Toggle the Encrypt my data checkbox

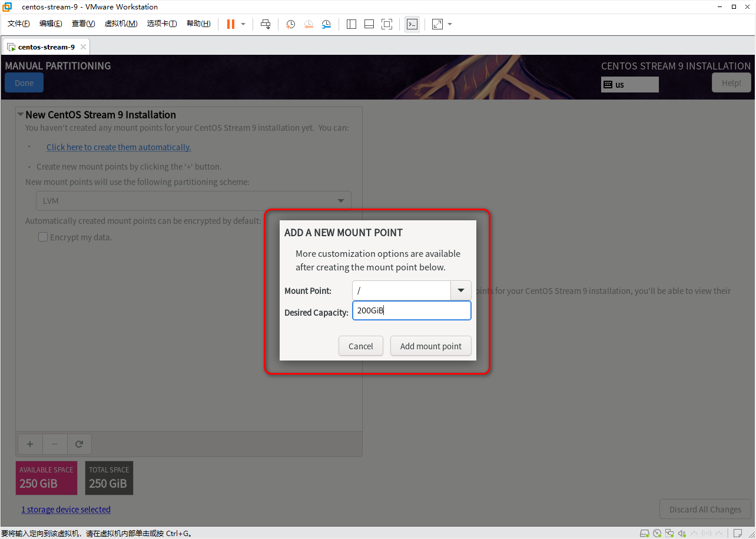43,237
